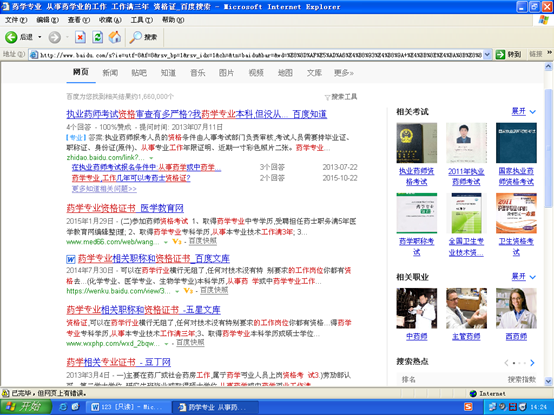Switch to Baidu 视频 tab
The width and height of the screenshot is (554, 415).
point(256,73)
